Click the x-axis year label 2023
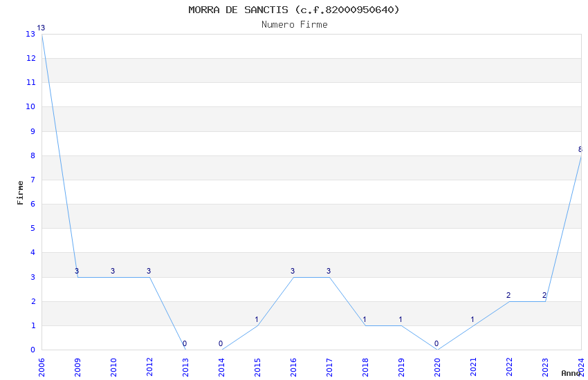The image size is (588, 380). click(545, 367)
